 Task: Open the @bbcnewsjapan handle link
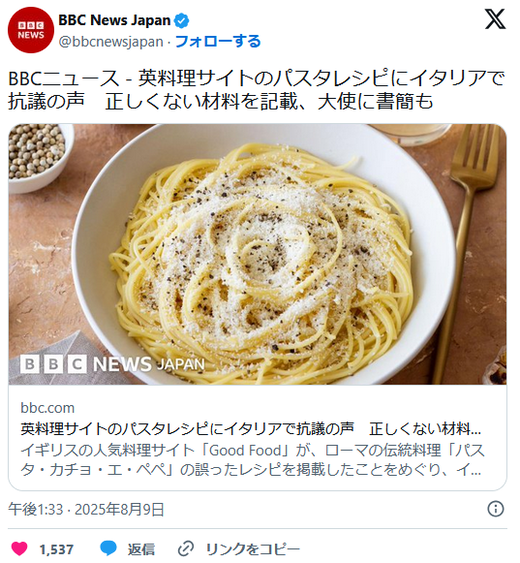(111, 42)
